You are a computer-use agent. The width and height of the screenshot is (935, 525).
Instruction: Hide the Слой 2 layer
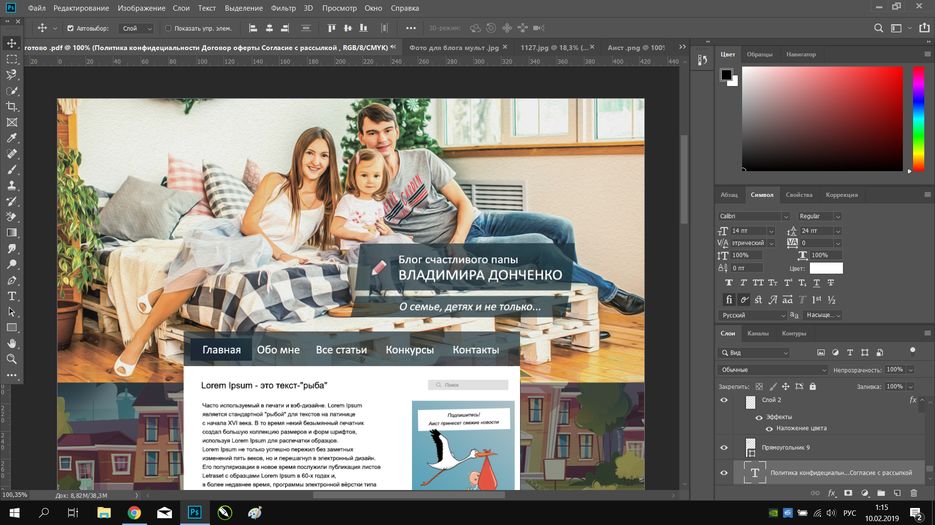click(724, 400)
